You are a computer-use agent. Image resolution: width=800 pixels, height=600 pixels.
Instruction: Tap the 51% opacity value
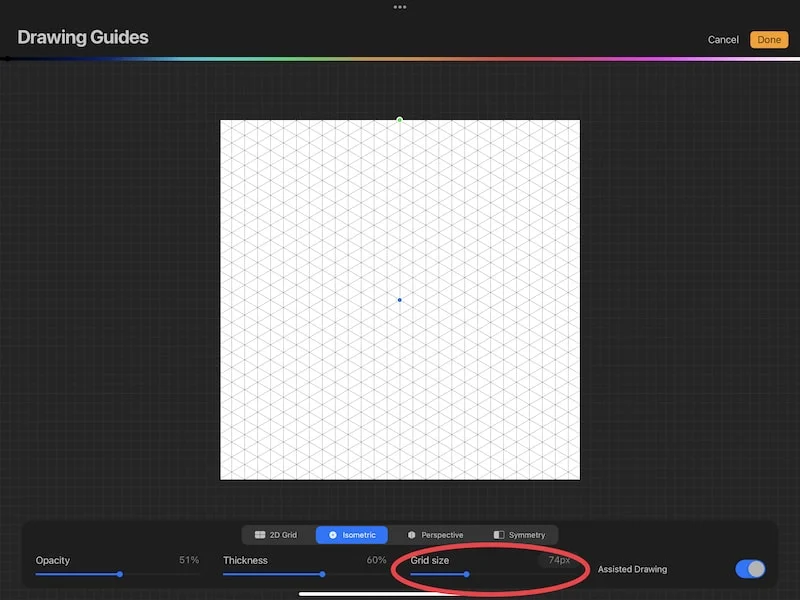(x=189, y=560)
